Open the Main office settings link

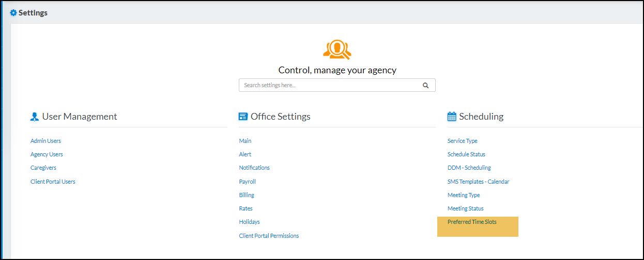coord(245,141)
